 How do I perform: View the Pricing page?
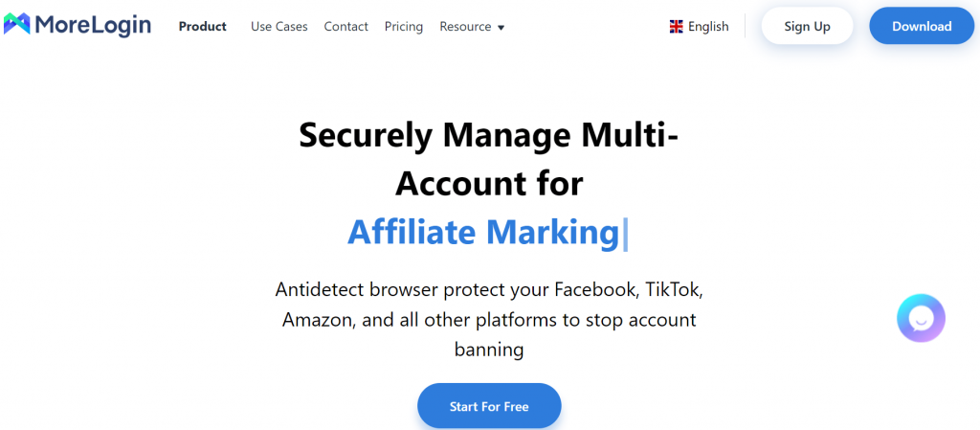pos(404,26)
